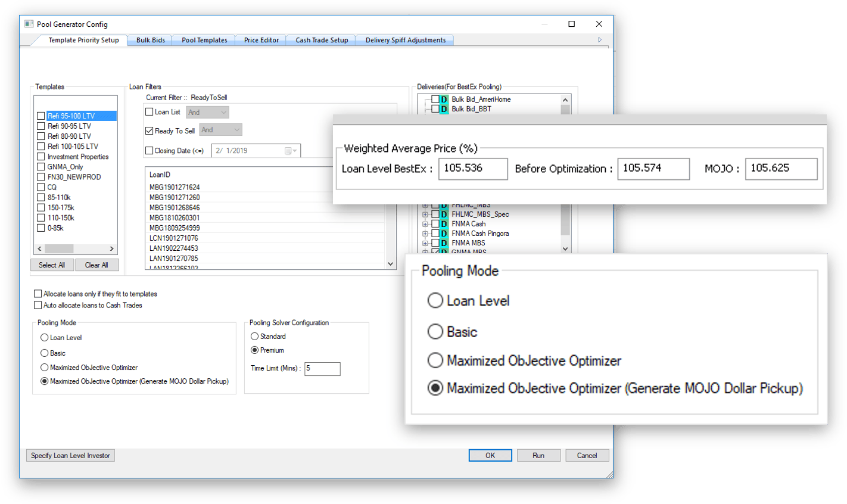Open the Price Editor tab

point(261,40)
